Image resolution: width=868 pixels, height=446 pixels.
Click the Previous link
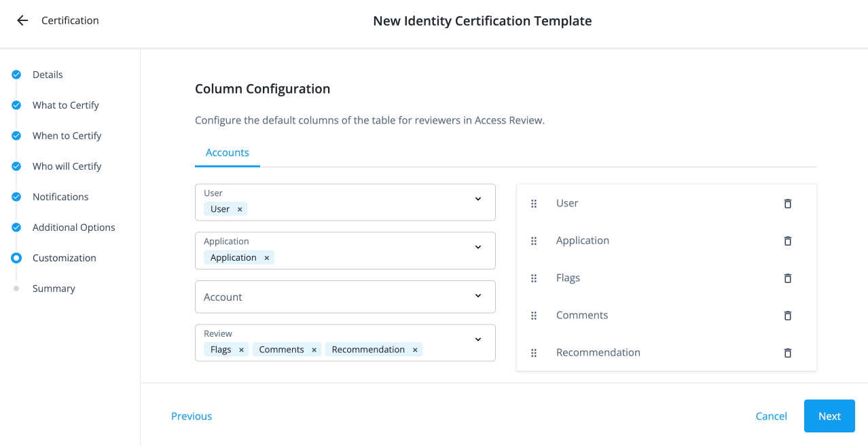point(191,415)
